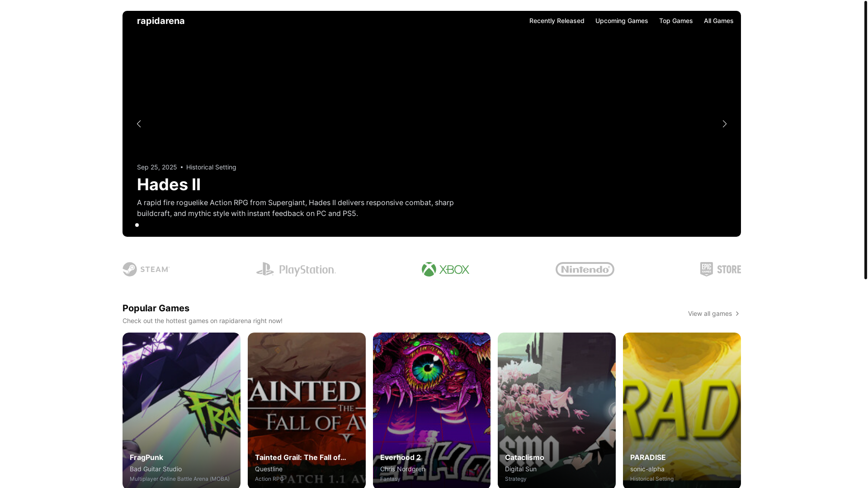Click Historical Setting genre on PARADISE card
The width and height of the screenshot is (868, 488).
[651, 479]
